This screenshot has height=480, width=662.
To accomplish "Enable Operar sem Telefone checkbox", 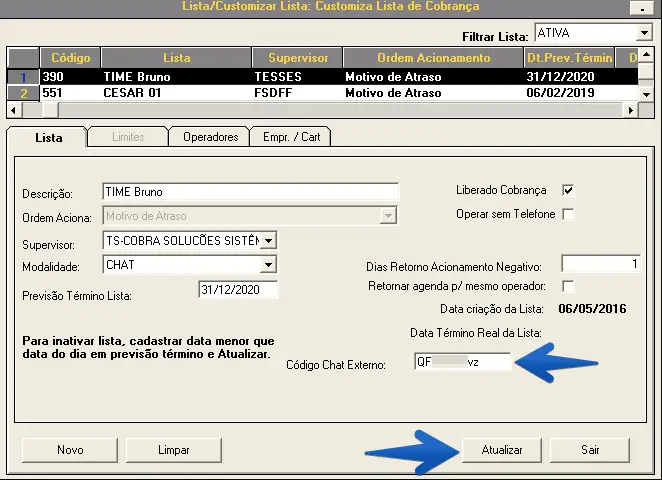I will [568, 214].
